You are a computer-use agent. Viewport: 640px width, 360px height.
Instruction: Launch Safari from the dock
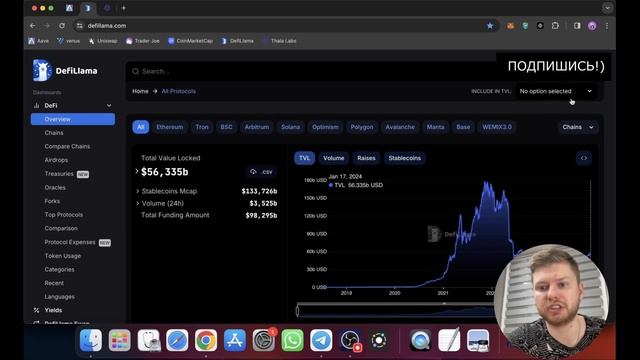coord(177,340)
